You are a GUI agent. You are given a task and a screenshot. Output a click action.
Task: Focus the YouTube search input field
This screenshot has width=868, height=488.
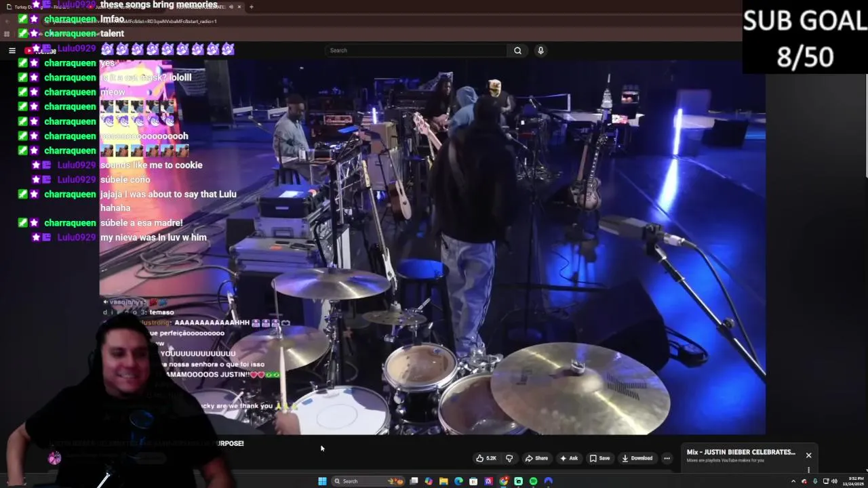416,50
